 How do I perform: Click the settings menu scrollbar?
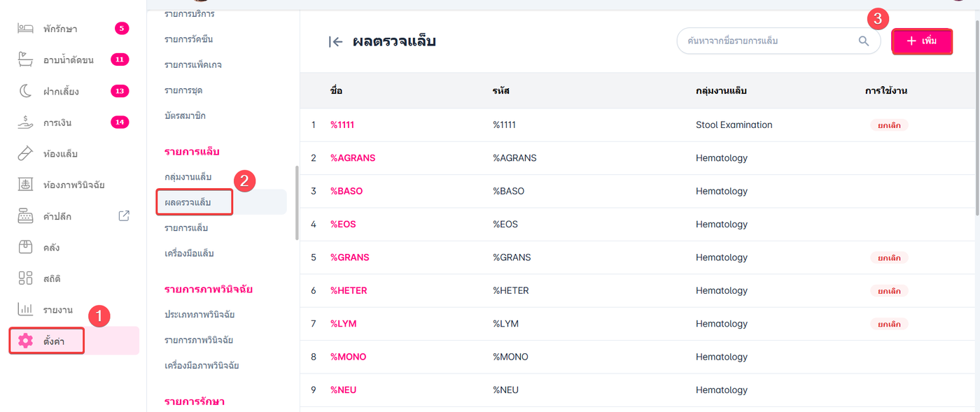[297, 203]
